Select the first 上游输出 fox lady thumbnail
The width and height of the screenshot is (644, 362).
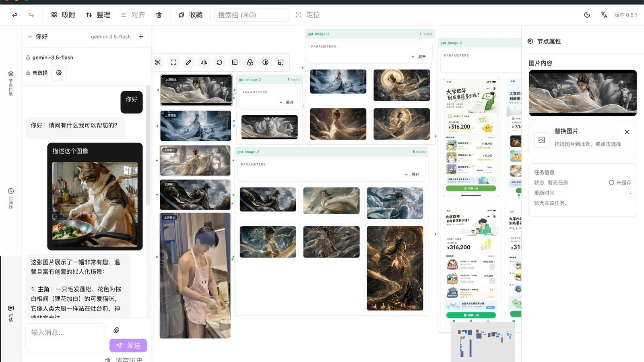coord(196,90)
